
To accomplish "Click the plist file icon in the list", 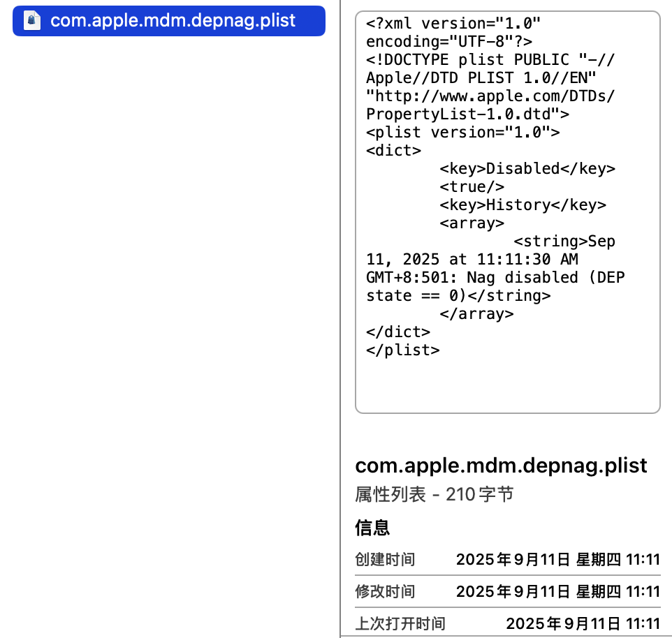I will click(x=31, y=20).
